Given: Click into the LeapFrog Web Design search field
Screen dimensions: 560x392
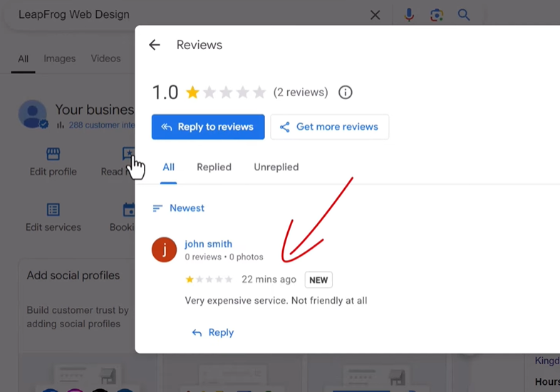Looking at the screenshot, I should [x=185, y=15].
